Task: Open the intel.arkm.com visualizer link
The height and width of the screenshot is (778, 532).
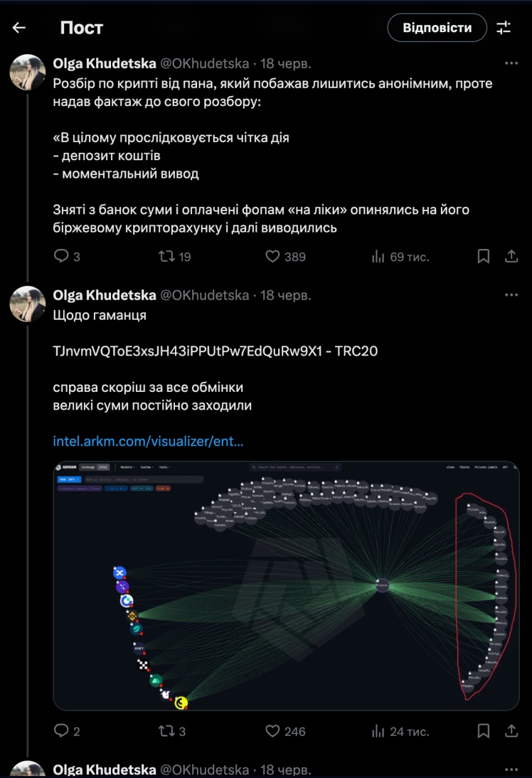Action: (148, 441)
